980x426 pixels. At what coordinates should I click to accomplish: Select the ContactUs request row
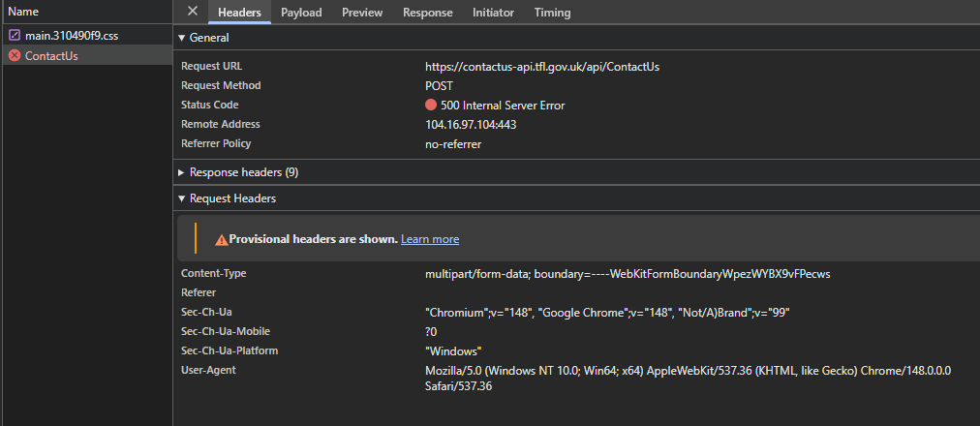(x=87, y=55)
